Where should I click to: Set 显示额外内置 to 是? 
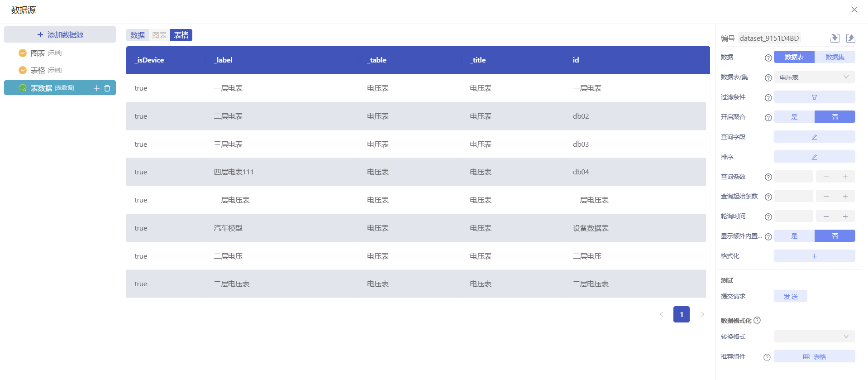point(794,236)
